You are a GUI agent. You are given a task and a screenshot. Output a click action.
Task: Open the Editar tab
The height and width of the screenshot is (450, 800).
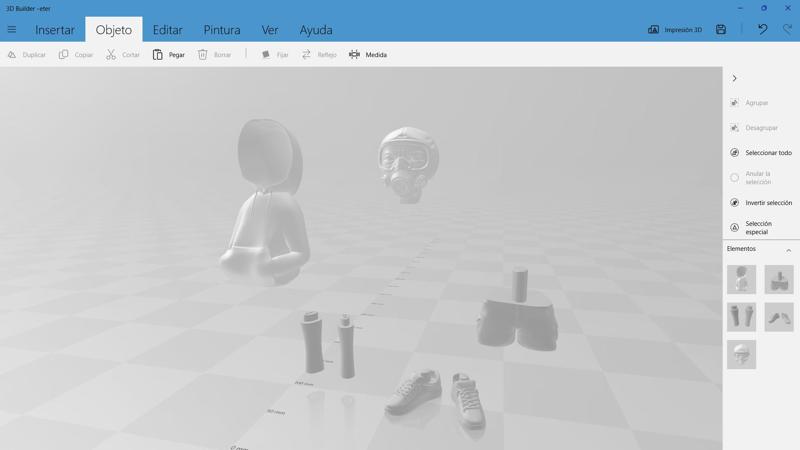[167, 30]
